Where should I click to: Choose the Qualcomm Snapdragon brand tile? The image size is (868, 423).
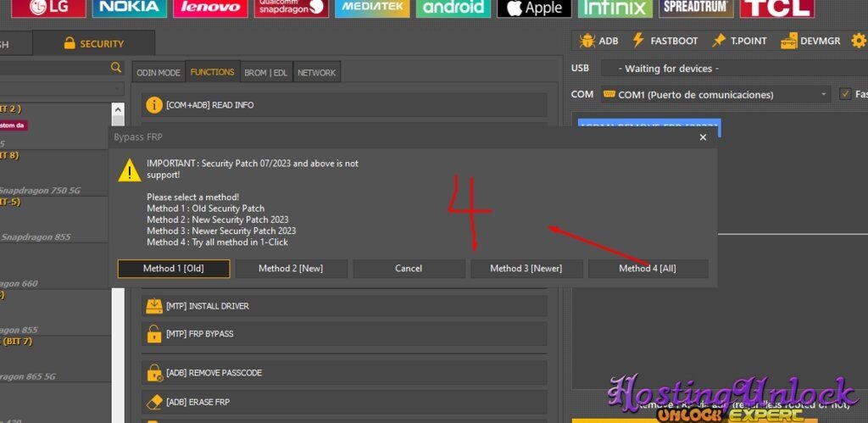(292, 8)
